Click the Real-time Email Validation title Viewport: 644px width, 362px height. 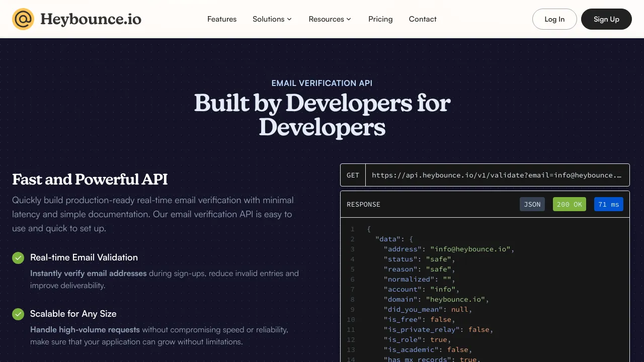pyautogui.click(x=84, y=257)
